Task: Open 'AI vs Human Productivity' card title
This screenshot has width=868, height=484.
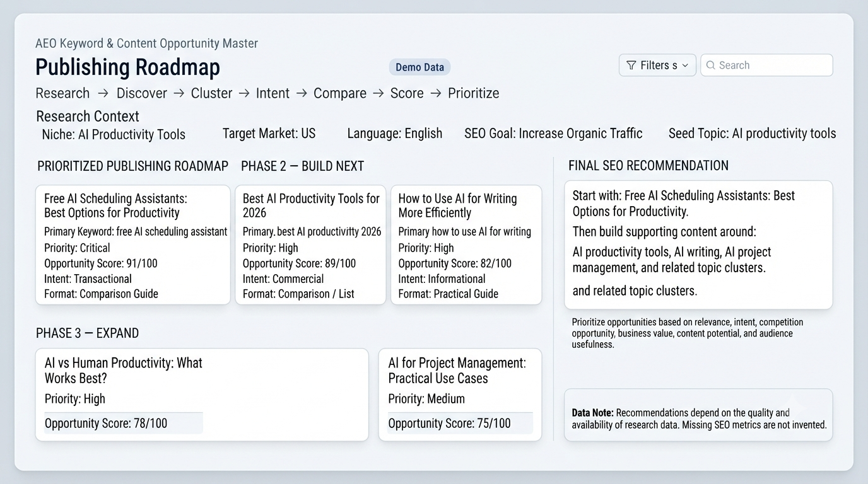Action: 124,371
